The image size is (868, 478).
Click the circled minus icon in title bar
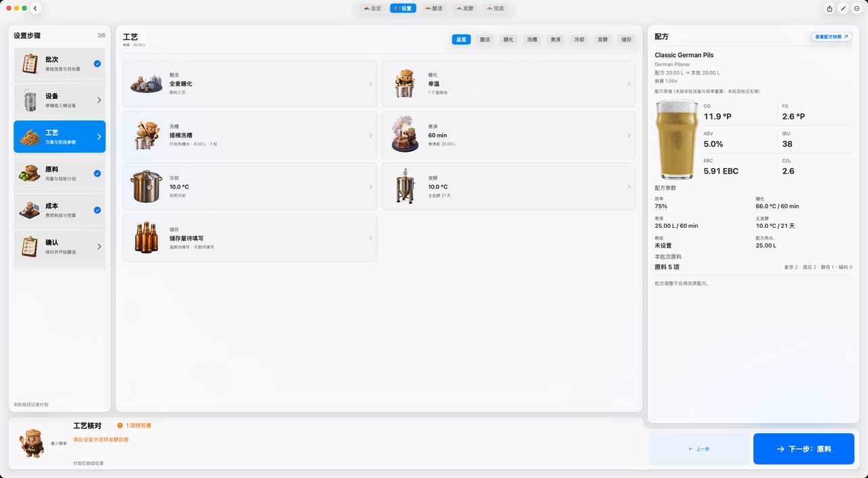[x=856, y=8]
